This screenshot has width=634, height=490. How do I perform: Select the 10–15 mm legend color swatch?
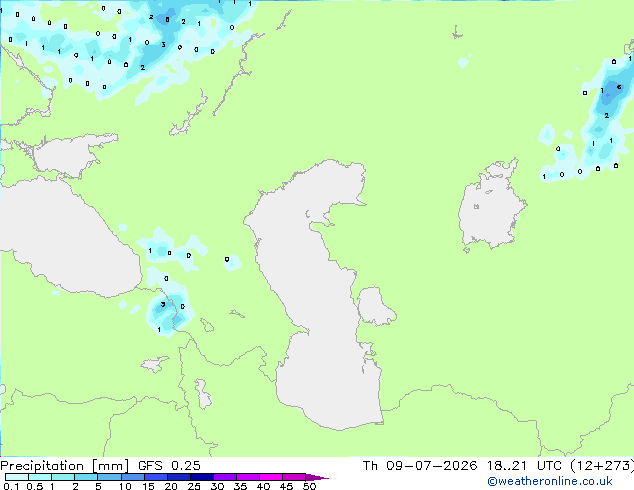click(x=132, y=477)
